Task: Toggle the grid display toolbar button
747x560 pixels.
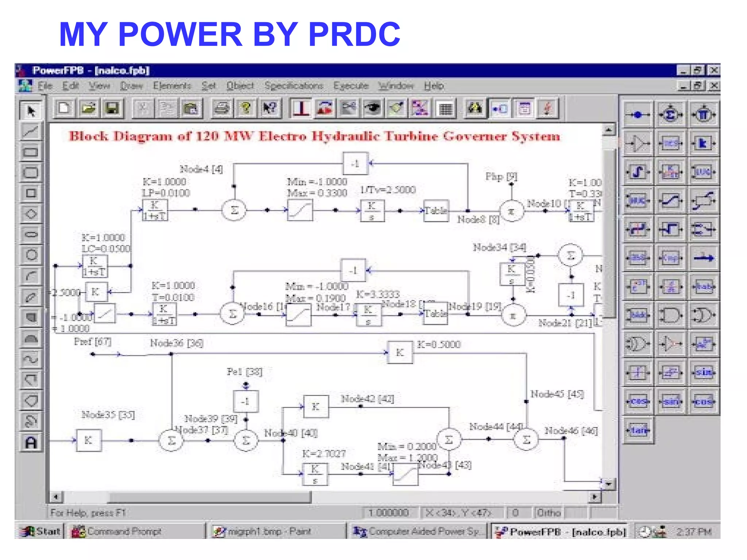Action: (x=445, y=108)
